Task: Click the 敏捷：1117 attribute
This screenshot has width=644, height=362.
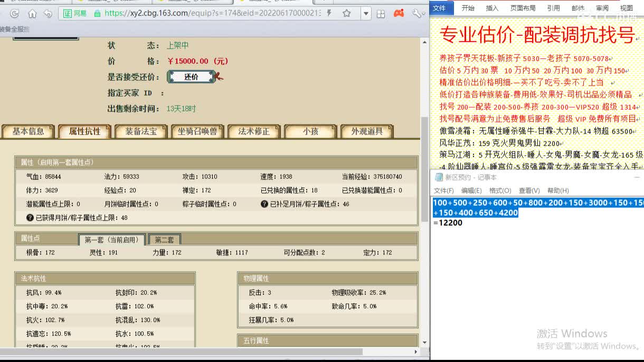Action: click(232, 252)
